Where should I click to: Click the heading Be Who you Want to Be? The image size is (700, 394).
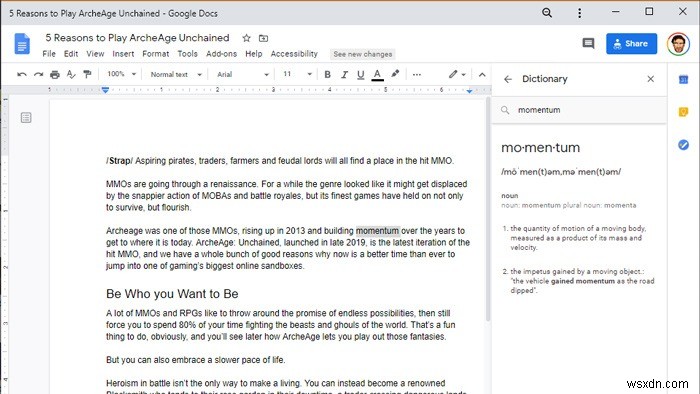172,294
